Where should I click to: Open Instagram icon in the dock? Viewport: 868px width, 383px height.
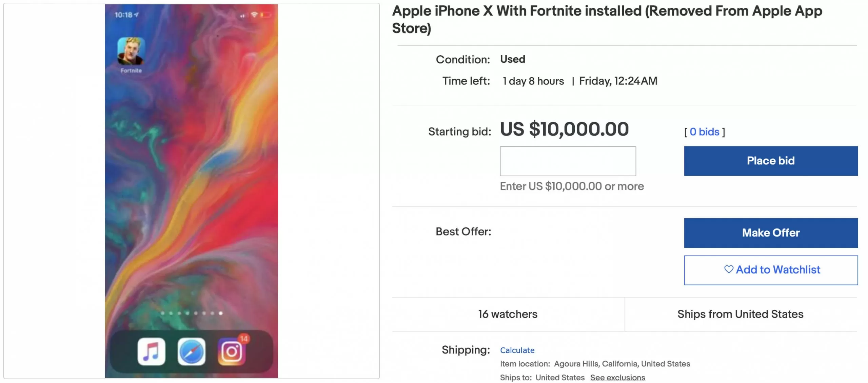232,351
